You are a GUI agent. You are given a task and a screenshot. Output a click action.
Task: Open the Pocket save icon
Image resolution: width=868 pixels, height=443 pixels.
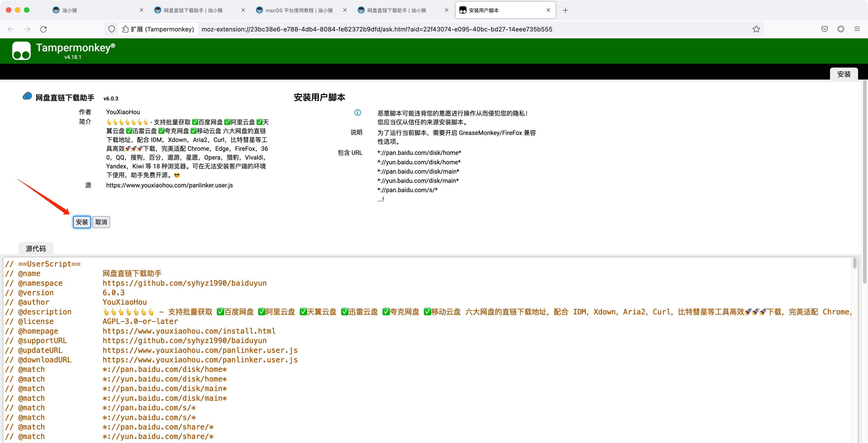click(825, 29)
